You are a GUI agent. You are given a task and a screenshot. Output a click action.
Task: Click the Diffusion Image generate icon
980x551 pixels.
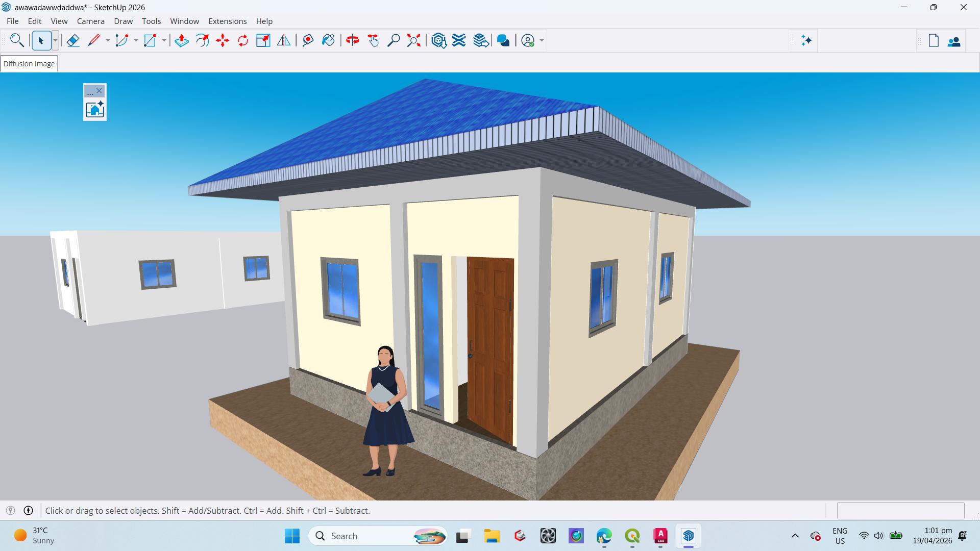point(95,109)
